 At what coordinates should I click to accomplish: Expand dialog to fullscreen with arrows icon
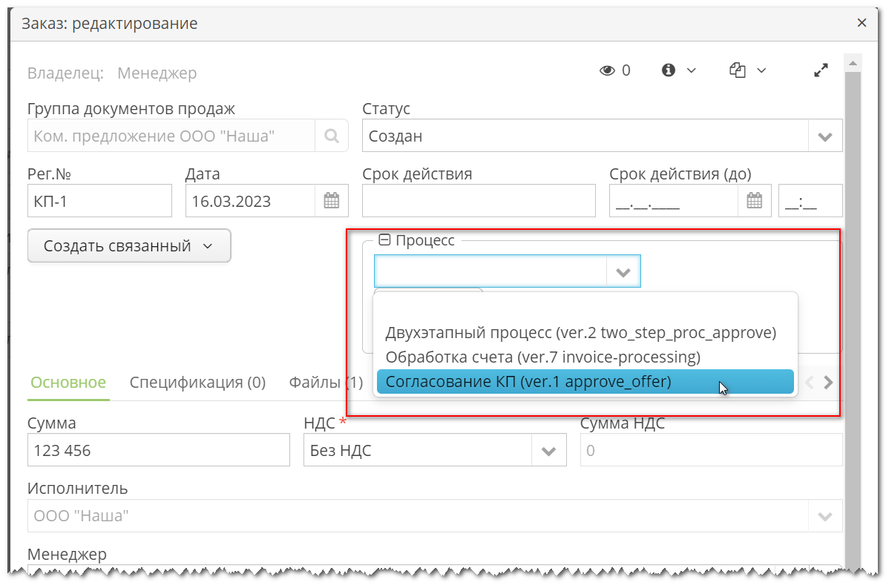click(821, 70)
